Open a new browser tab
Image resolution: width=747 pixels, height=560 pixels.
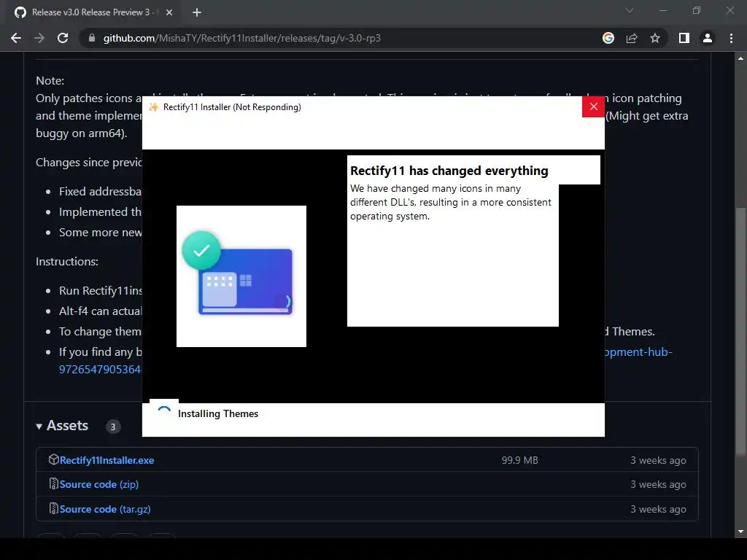197,12
